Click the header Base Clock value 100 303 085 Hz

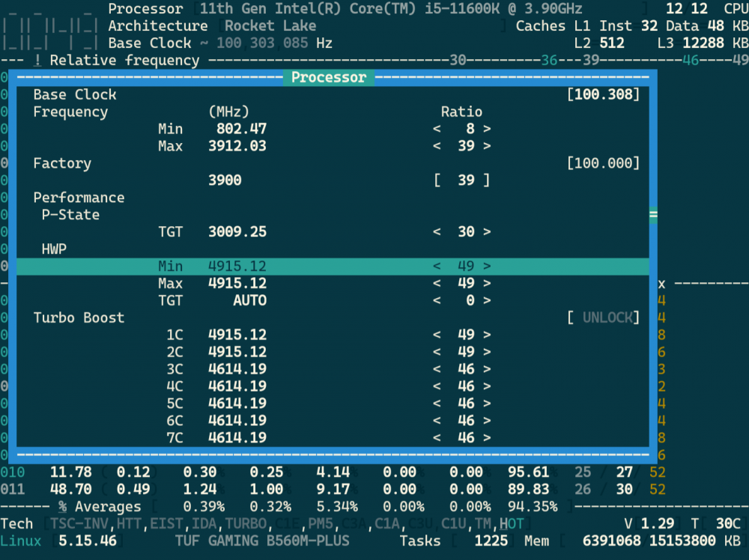tap(274, 43)
